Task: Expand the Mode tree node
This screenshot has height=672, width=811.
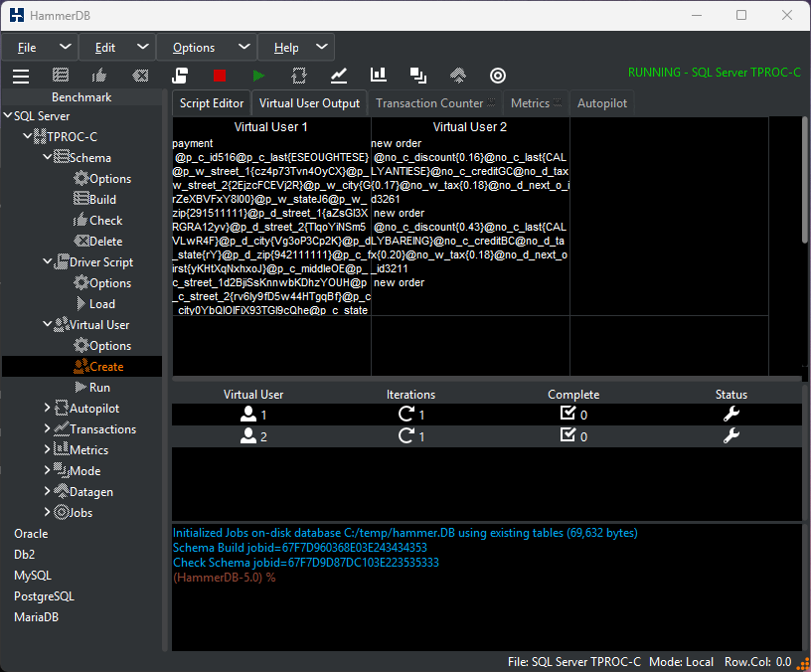Action: coord(47,470)
